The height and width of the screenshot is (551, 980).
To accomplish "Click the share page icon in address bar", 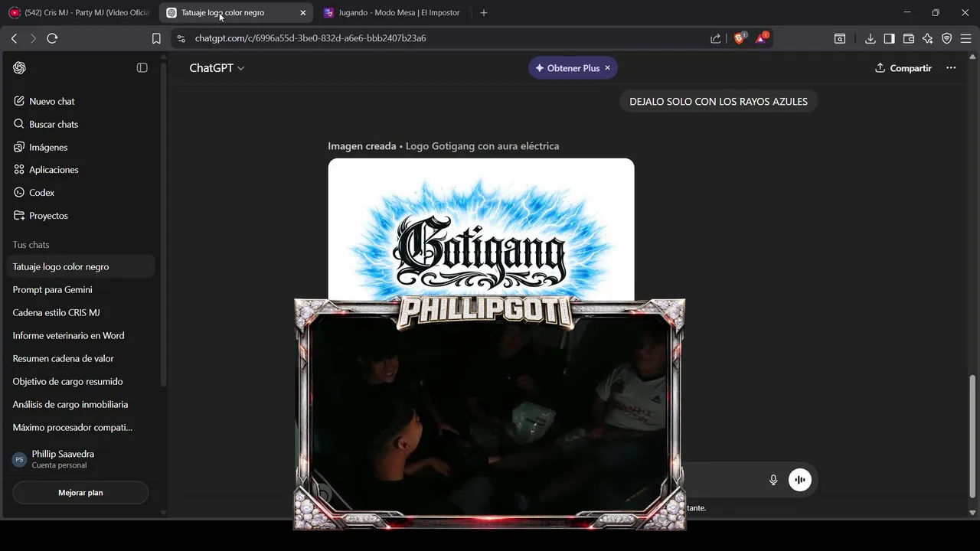I will coord(715,38).
